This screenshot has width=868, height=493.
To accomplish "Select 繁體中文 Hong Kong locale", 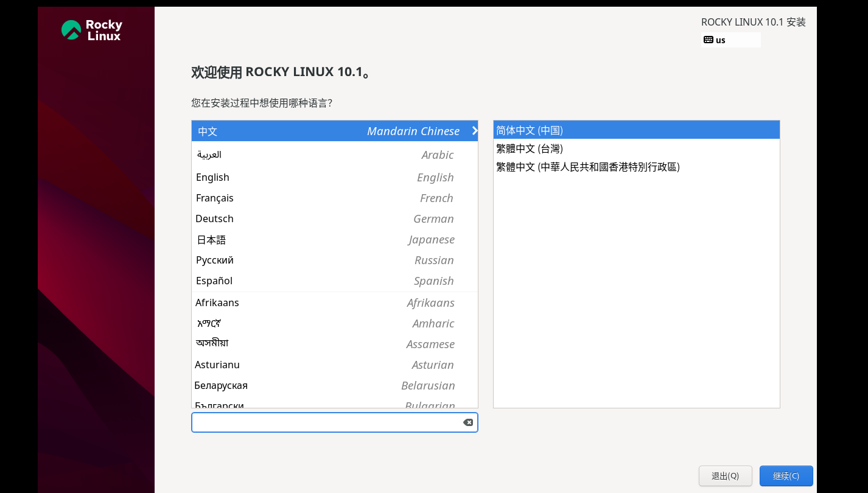I will click(637, 167).
